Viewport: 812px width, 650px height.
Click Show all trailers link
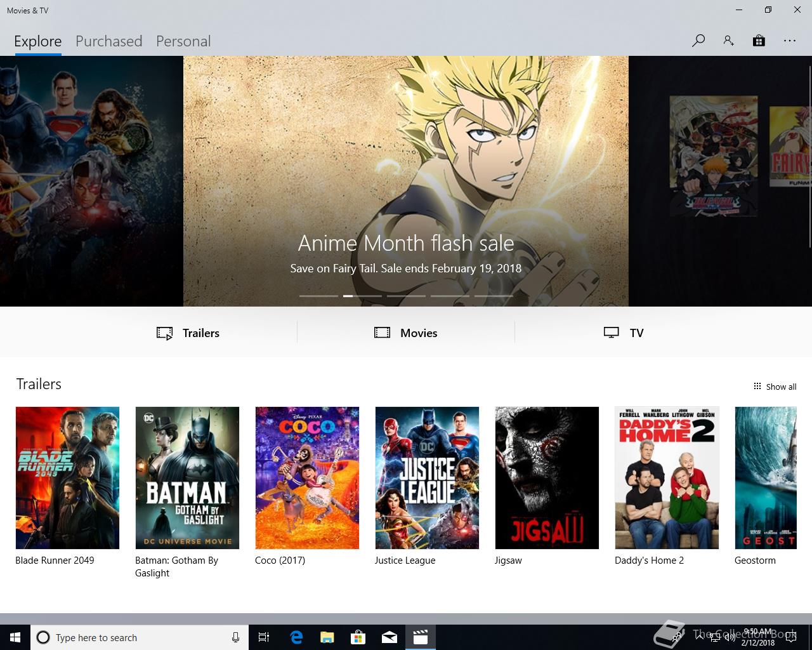point(775,387)
